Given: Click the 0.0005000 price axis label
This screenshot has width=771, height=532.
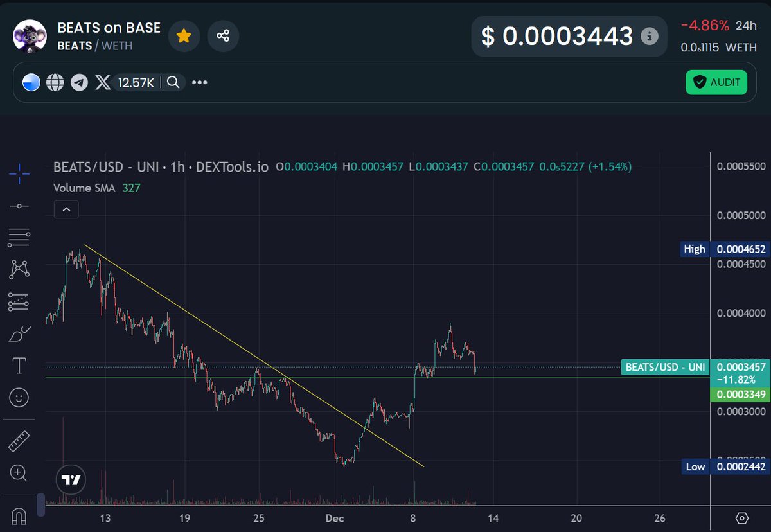Looking at the screenshot, I should coord(741,215).
